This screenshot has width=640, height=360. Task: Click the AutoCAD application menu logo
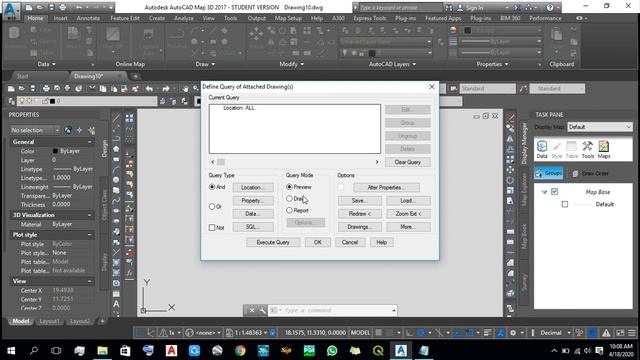(x=11, y=10)
